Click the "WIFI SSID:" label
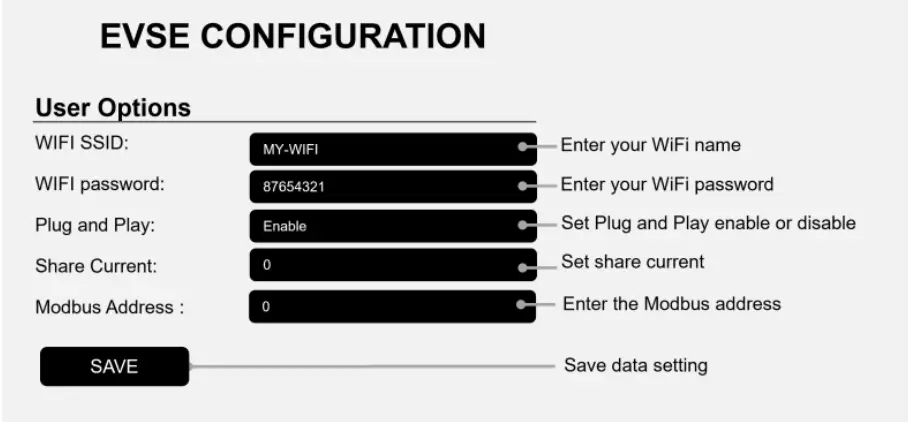This screenshot has width=908, height=422. [83, 145]
